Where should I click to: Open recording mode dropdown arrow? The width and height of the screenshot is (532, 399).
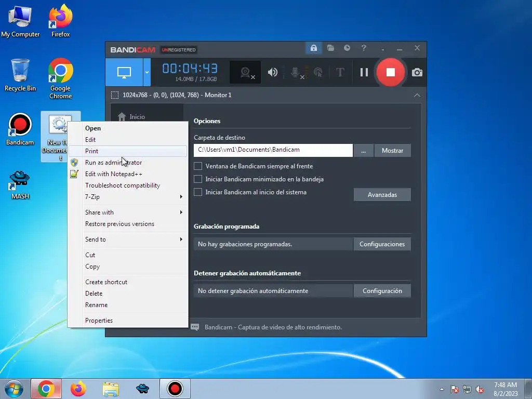coord(147,72)
